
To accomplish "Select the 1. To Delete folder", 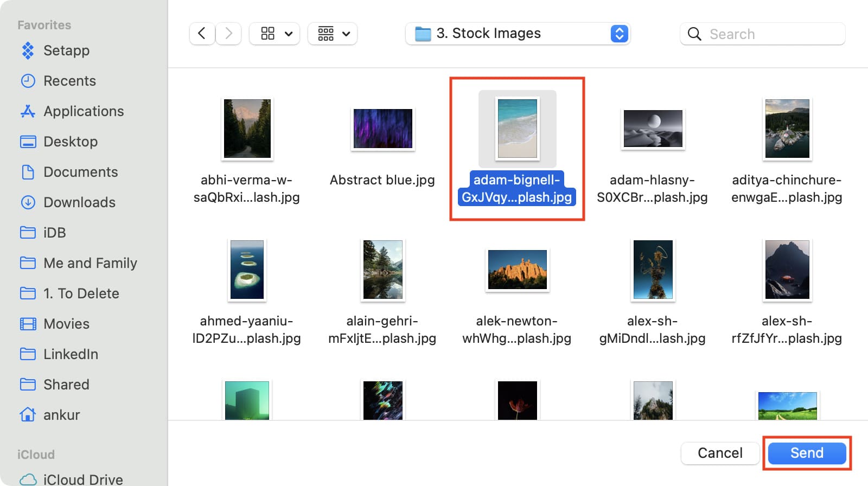I will (x=81, y=293).
